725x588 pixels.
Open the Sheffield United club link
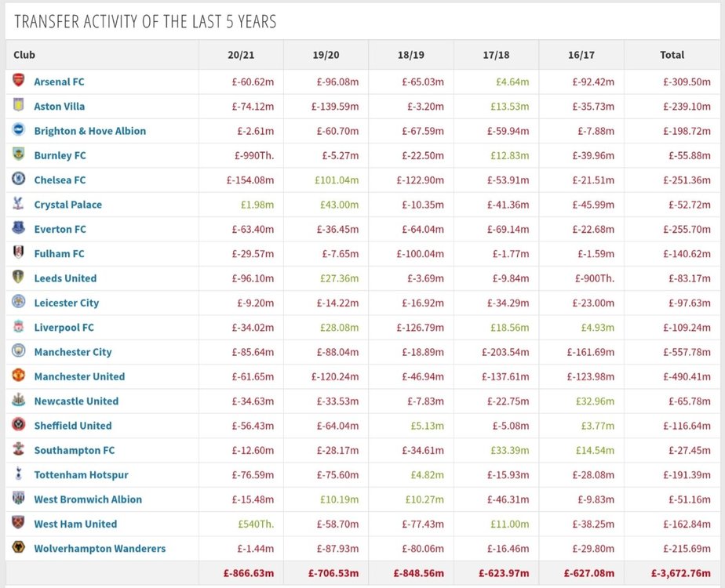point(73,426)
